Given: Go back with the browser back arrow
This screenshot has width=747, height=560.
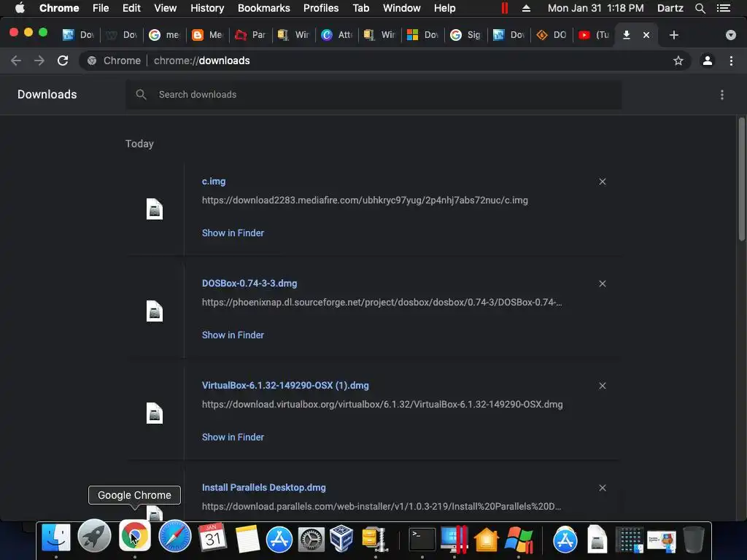Looking at the screenshot, I should point(16,61).
